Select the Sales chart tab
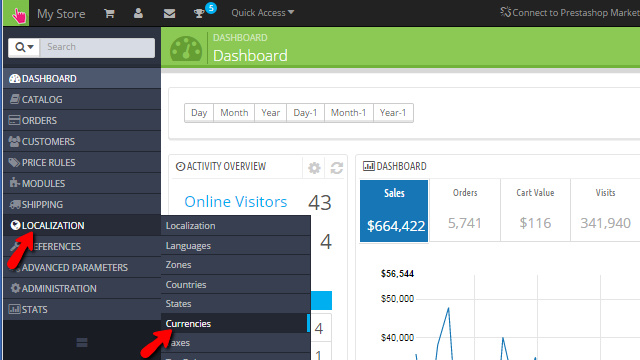The height and width of the screenshot is (360, 640). tap(394, 211)
